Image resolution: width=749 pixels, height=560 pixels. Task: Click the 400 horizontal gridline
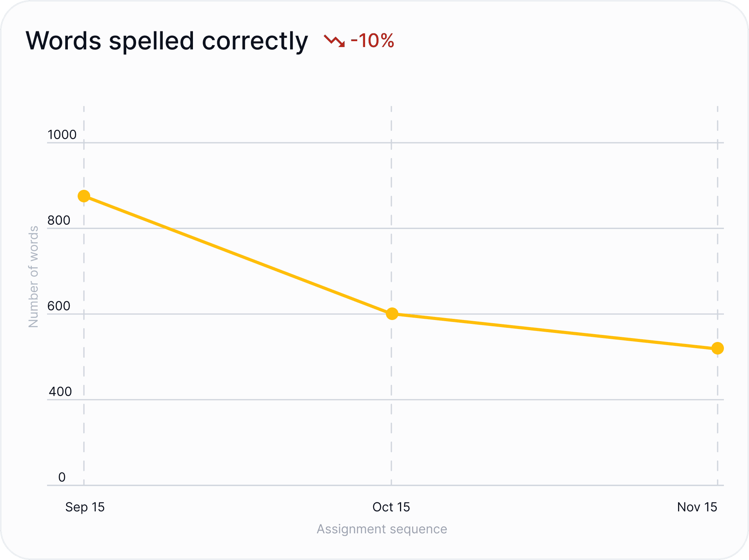pyautogui.click(x=385, y=400)
